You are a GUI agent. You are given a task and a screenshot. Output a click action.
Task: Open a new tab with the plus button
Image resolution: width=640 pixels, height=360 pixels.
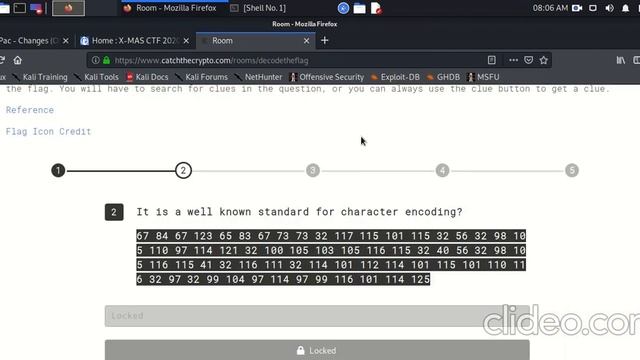pos(324,40)
